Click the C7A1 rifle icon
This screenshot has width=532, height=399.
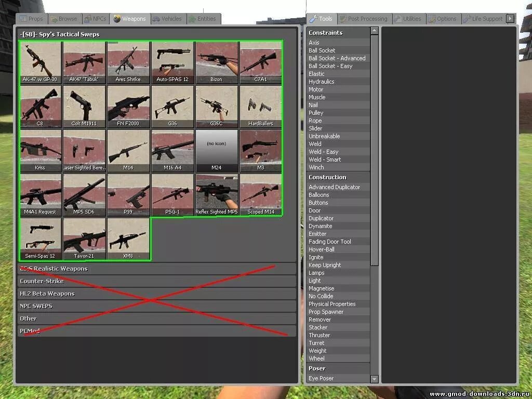(x=261, y=63)
